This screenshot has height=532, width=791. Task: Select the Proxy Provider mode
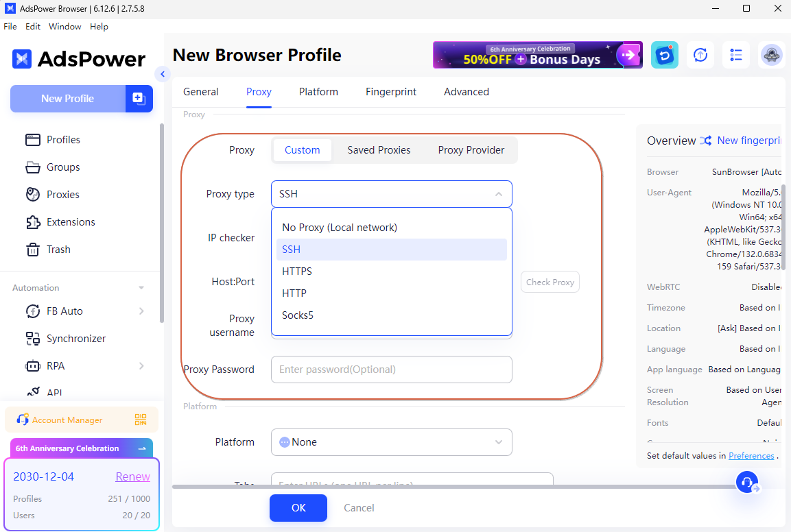click(x=471, y=150)
